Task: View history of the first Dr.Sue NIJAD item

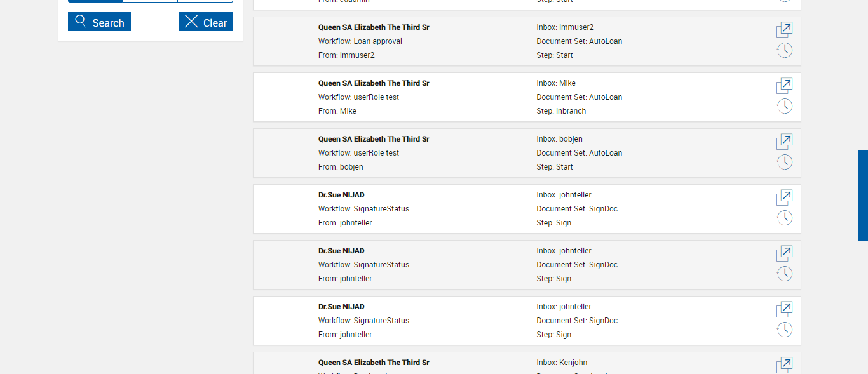Action: pos(784,218)
